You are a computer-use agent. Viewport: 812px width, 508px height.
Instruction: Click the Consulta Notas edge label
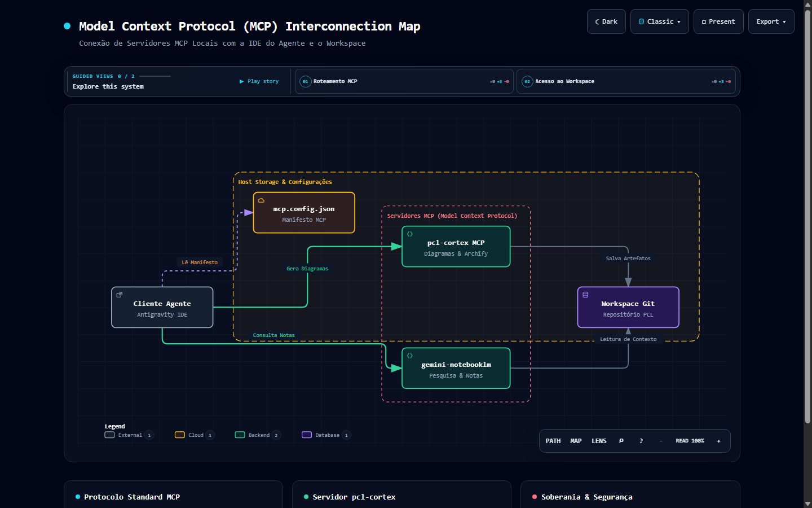click(274, 335)
